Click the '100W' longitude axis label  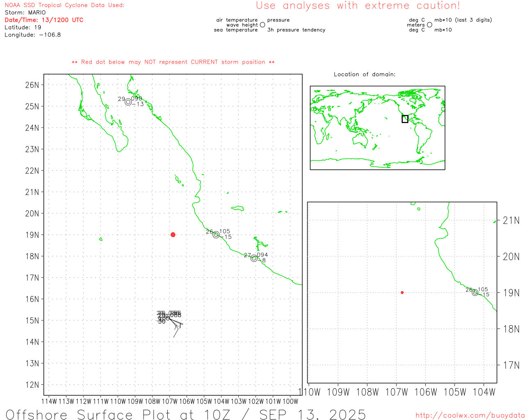coord(290,401)
